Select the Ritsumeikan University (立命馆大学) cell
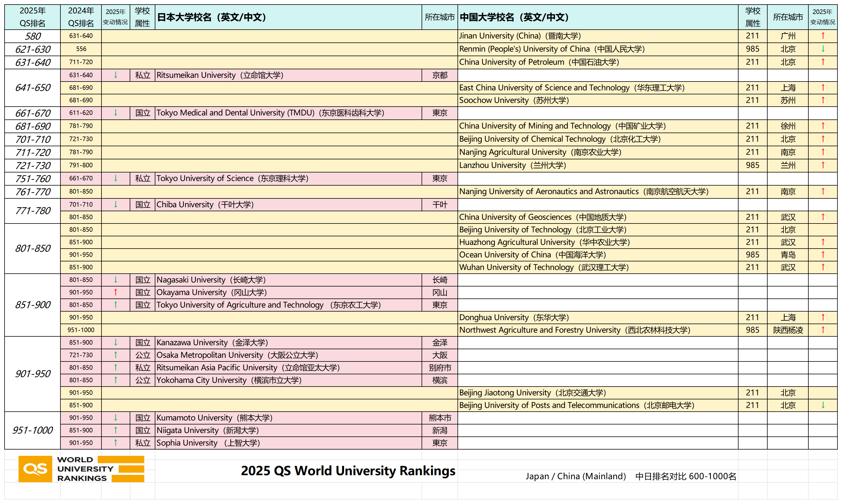 288,75
